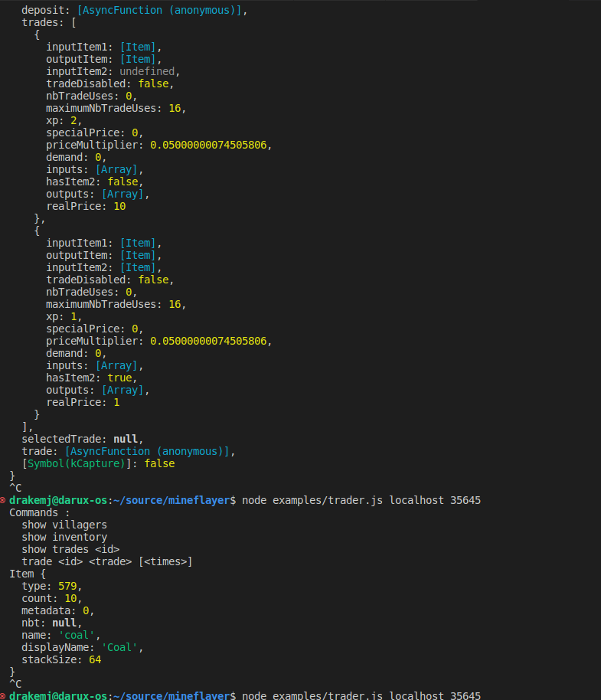Select '[Symbol(kCapture)]: false' line
The height and width of the screenshot is (700, 601).
coord(98,463)
